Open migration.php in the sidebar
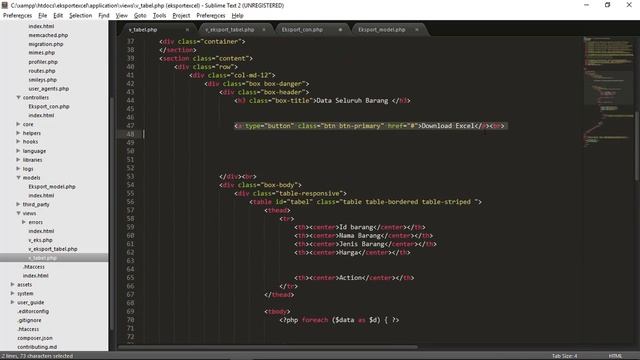The width and height of the screenshot is (640, 360). [46, 44]
